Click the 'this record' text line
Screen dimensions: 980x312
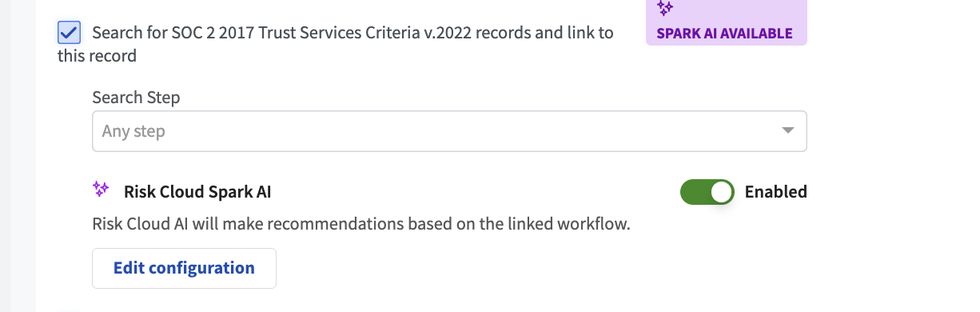(x=97, y=56)
